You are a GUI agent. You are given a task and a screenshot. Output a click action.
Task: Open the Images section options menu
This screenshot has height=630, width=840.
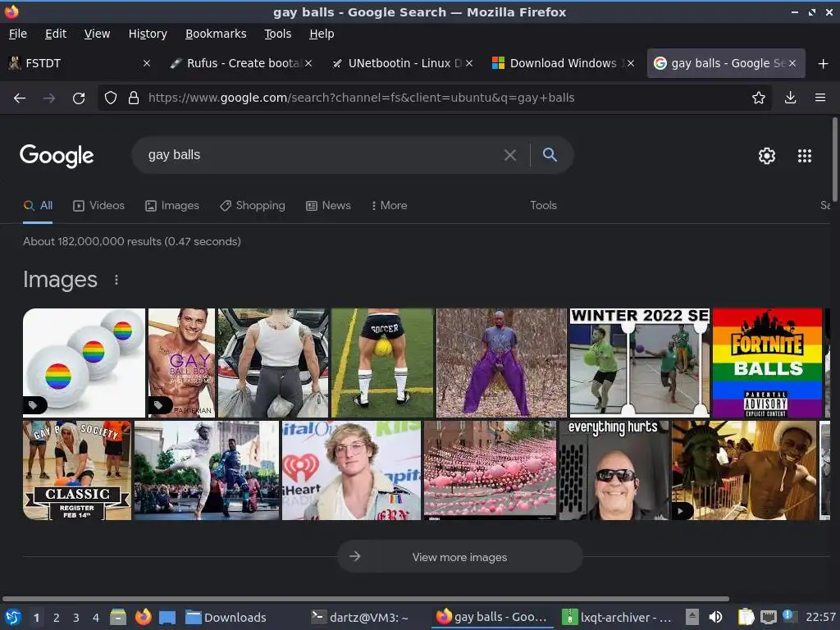tap(116, 280)
